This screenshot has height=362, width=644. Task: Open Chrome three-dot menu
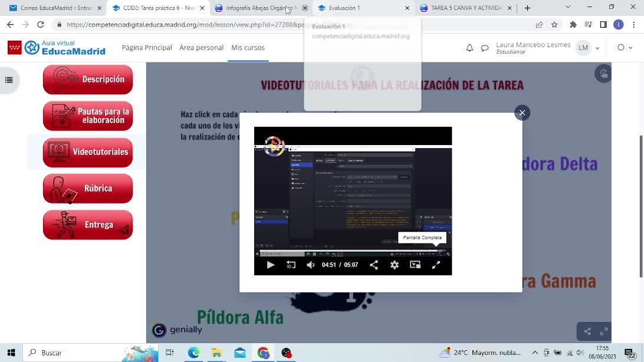634,25
